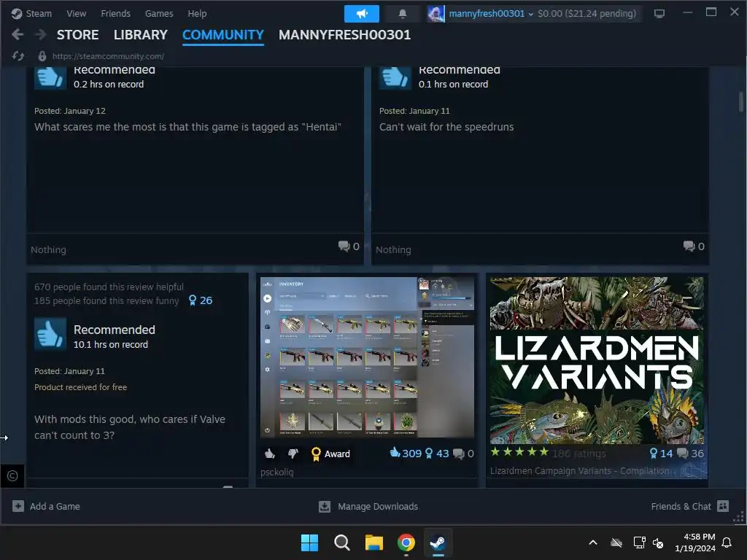Go back with the back arrow
This screenshot has height=560, width=747.
[x=18, y=34]
